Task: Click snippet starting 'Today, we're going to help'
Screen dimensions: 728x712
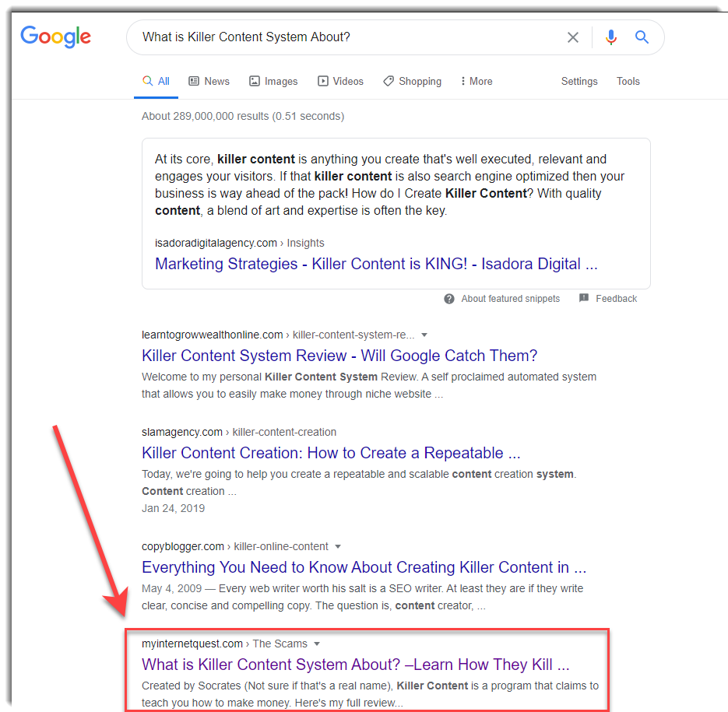Action: 359,482
